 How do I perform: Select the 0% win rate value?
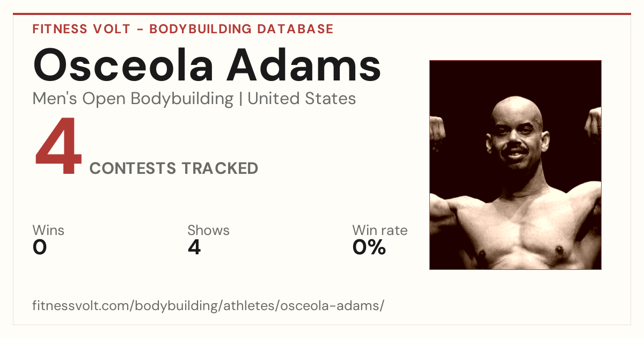coord(369,247)
